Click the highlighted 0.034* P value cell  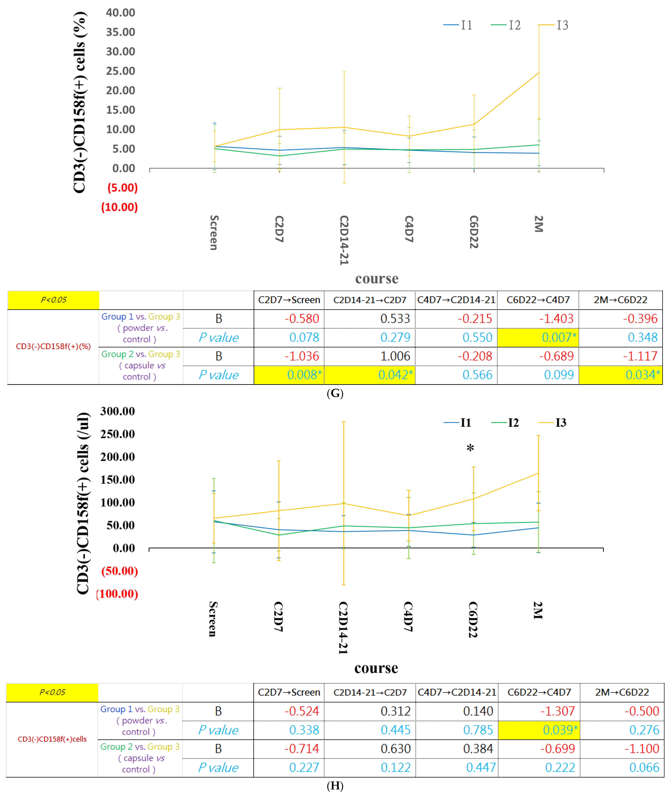pyautogui.click(x=621, y=375)
